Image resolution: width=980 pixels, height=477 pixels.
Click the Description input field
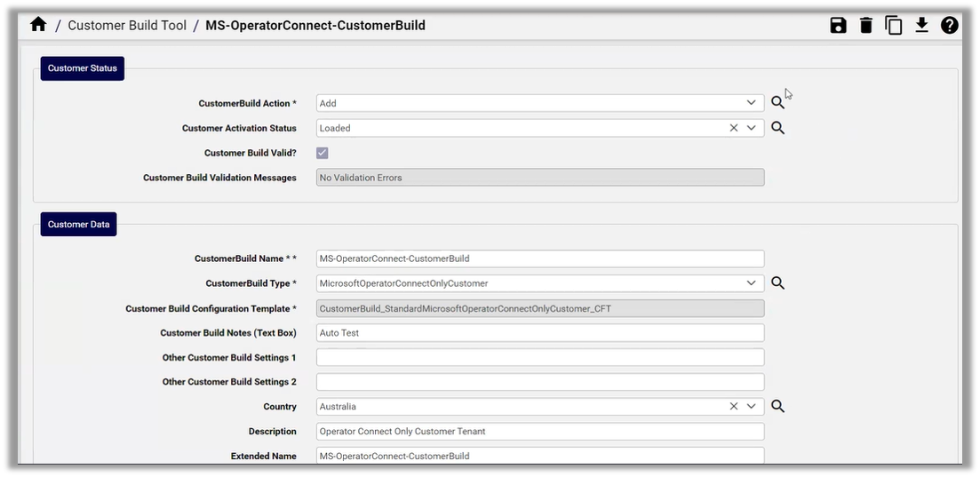[x=540, y=432]
